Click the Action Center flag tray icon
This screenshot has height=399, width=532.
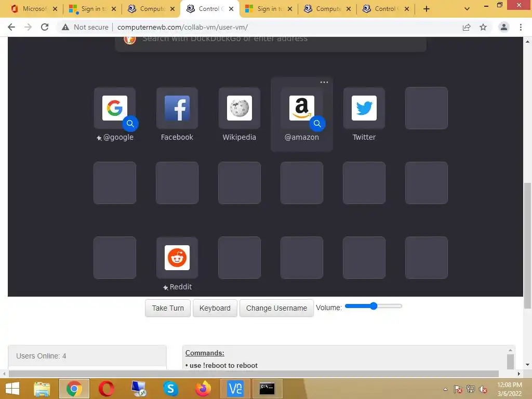pyautogui.click(x=458, y=389)
